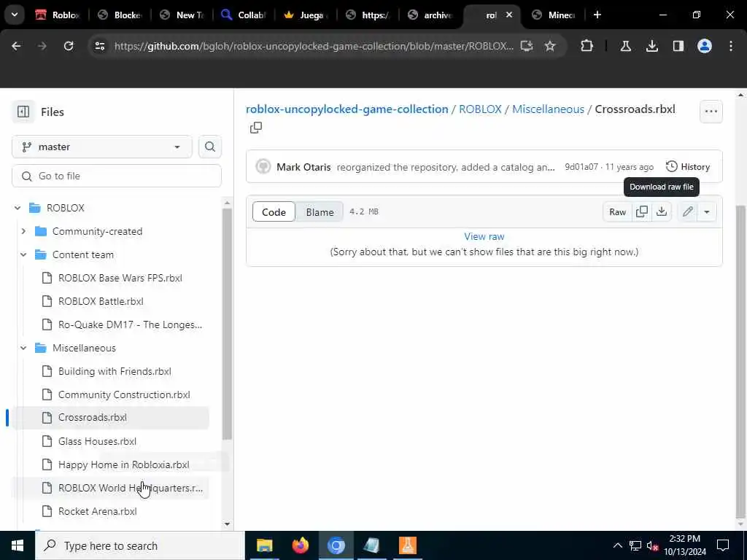Open browser downloads icon
Viewport: 747px width, 560px height.
[651, 46]
